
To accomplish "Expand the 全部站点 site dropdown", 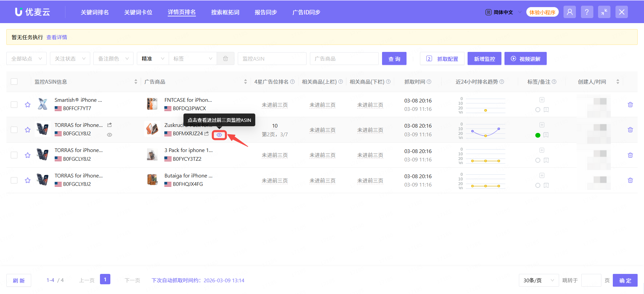I will 26,59.
